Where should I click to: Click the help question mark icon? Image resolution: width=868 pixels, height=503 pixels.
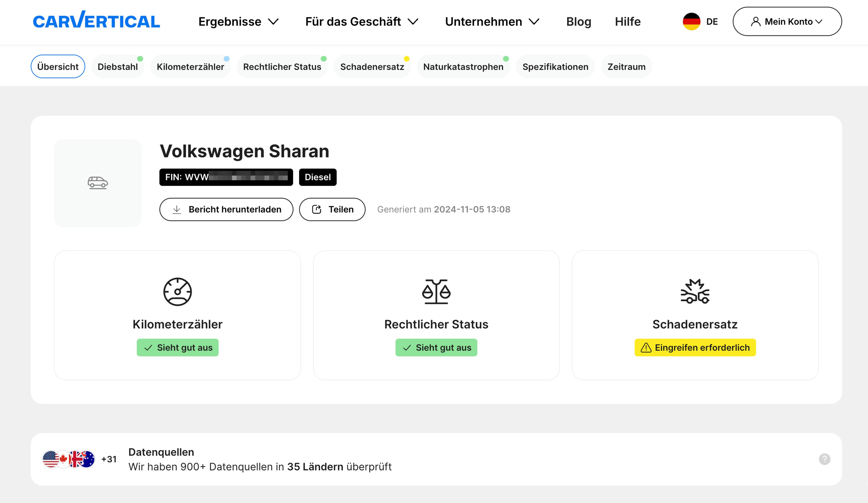824,459
